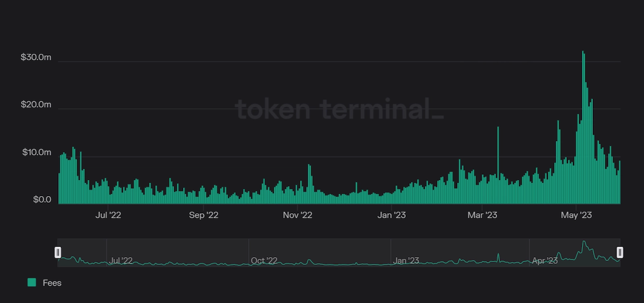Click the Jul '22 main axis label

pyautogui.click(x=108, y=215)
